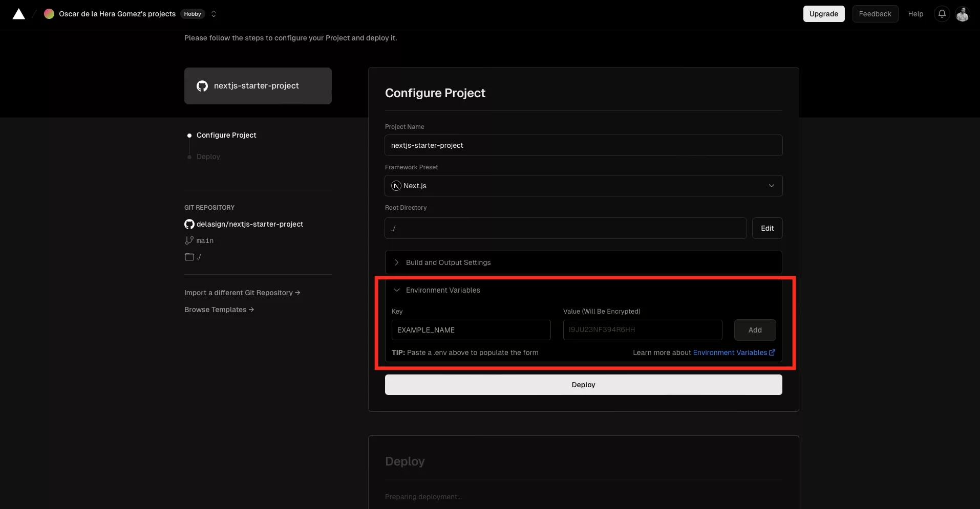Click the GitHub icon beside delasign/nextjs-starter-project
Image resolution: width=980 pixels, height=509 pixels.
[189, 224]
